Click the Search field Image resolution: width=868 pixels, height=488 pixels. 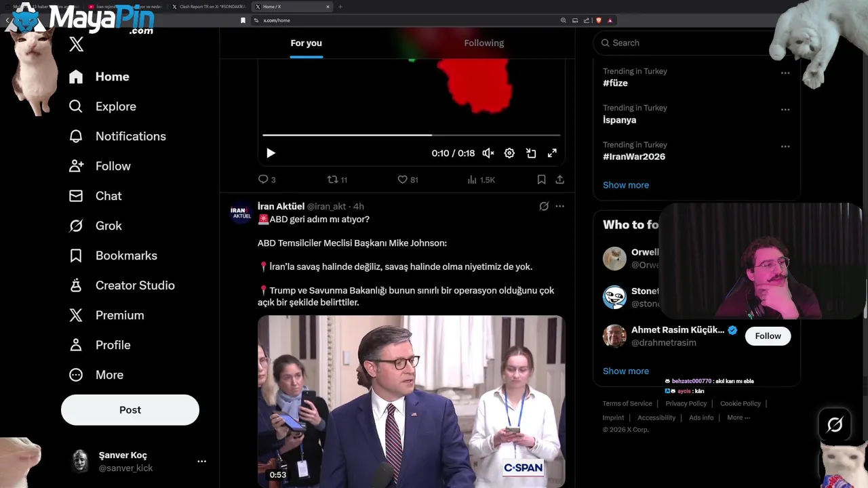tap(685, 43)
